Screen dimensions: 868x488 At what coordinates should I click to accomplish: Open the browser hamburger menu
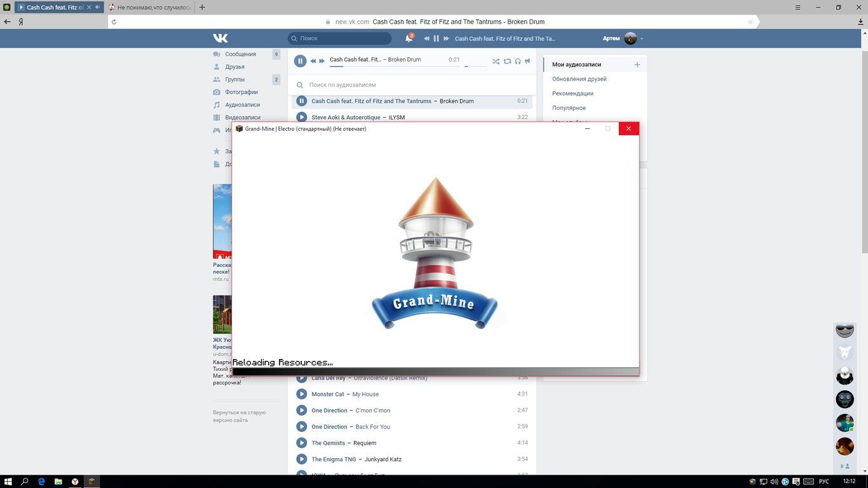798,8
